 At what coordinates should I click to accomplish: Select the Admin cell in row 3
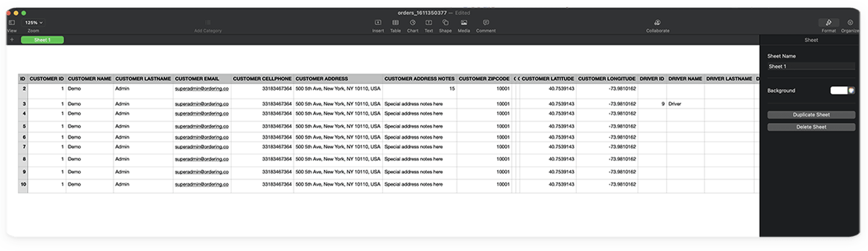143,104
